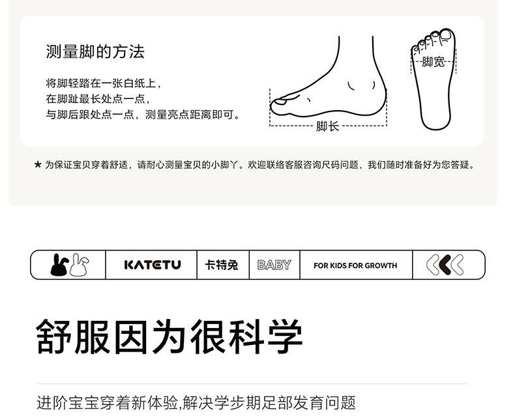Viewport: 515px width, 420px height.
Task: Click the 卡特兔 brand label
Action: tap(221, 265)
